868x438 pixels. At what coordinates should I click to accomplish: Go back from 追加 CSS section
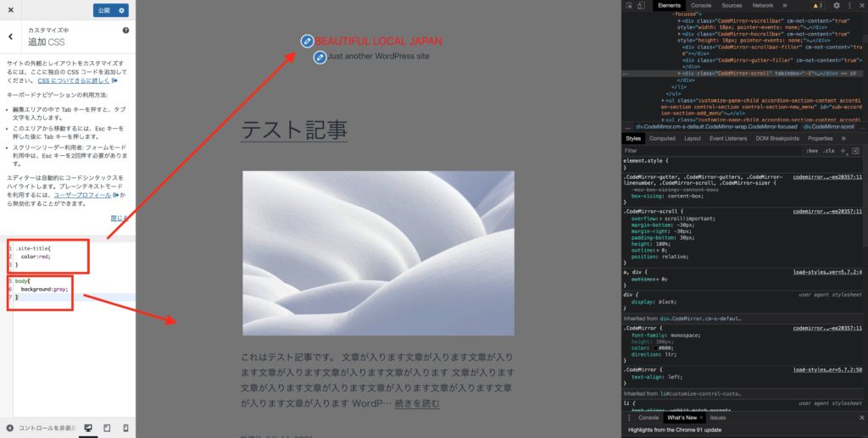pyautogui.click(x=10, y=36)
